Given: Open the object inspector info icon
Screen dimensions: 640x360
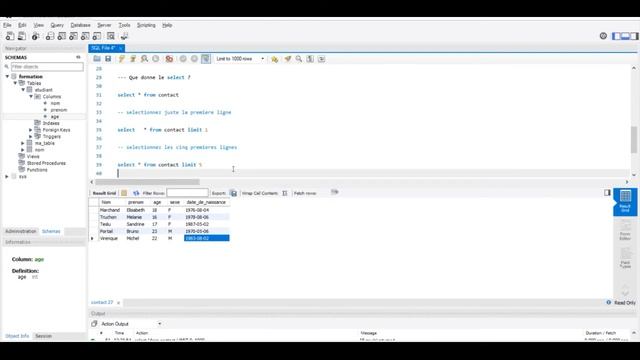Looking at the screenshot, I should 36,36.
